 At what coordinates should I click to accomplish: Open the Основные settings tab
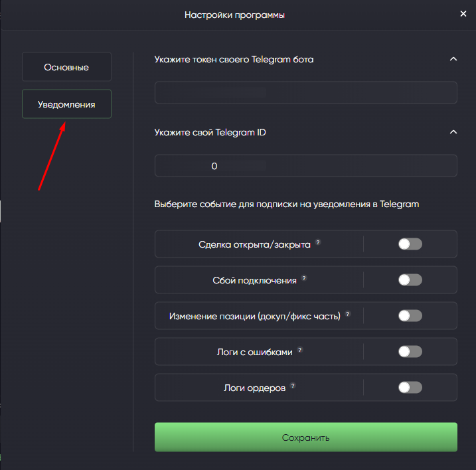pyautogui.click(x=66, y=67)
